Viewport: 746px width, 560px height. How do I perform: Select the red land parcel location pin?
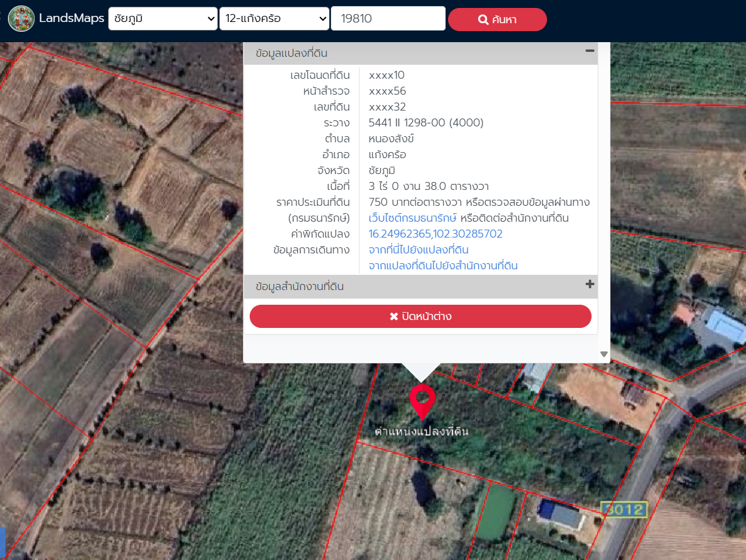[421, 400]
